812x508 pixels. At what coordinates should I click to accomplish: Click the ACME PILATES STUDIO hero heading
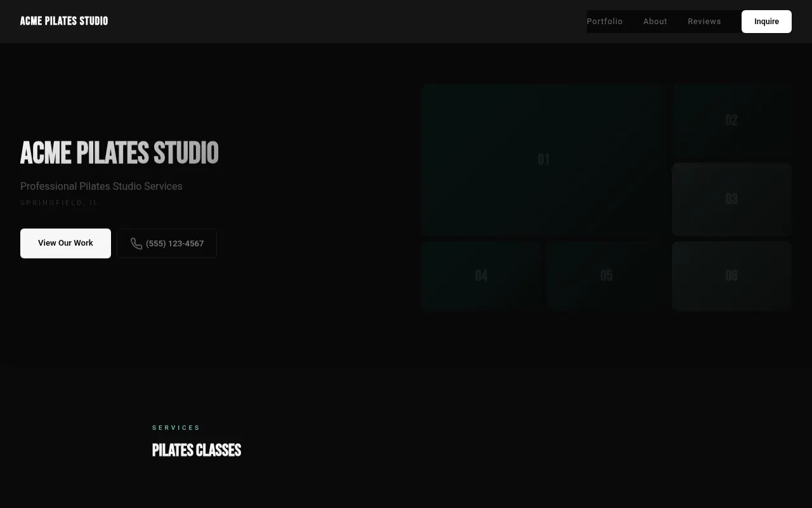[x=119, y=152]
